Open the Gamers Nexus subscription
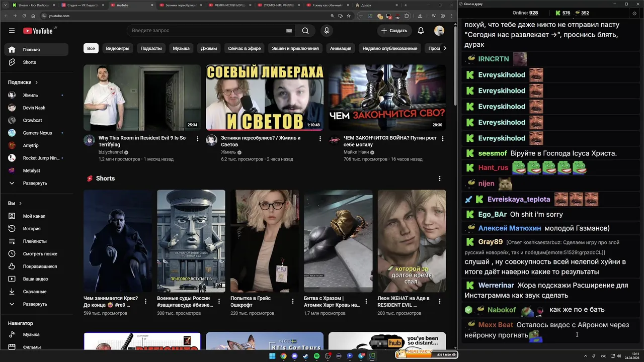This screenshot has height=362, width=644. tap(36, 133)
